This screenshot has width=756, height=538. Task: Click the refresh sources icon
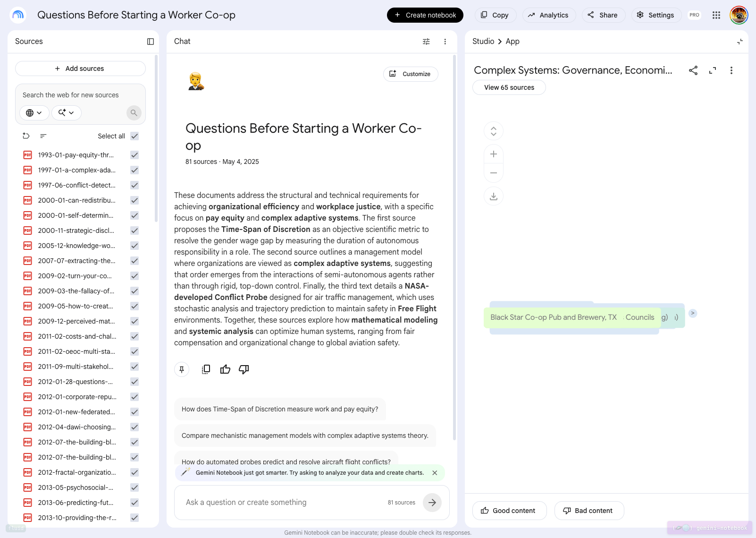(x=26, y=136)
